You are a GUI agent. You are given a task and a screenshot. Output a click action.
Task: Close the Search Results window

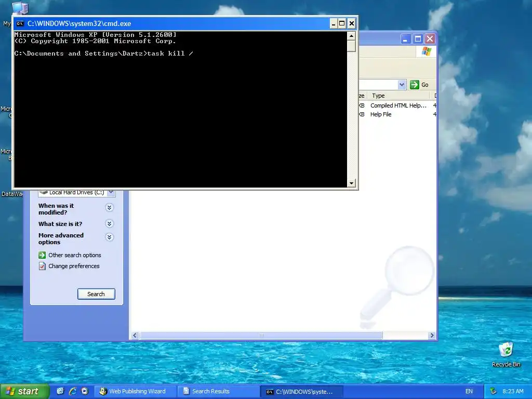[x=430, y=39]
